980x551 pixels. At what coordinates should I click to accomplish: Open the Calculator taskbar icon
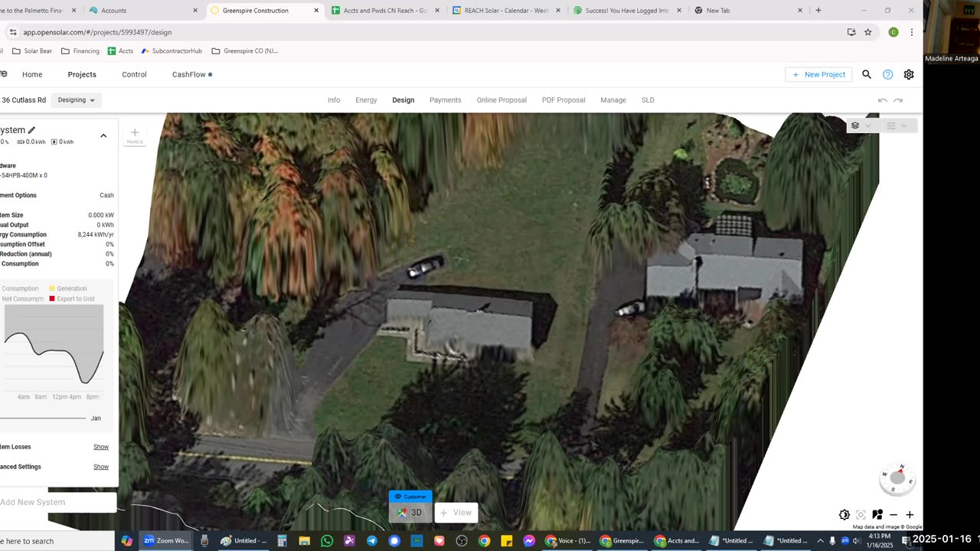(282, 541)
